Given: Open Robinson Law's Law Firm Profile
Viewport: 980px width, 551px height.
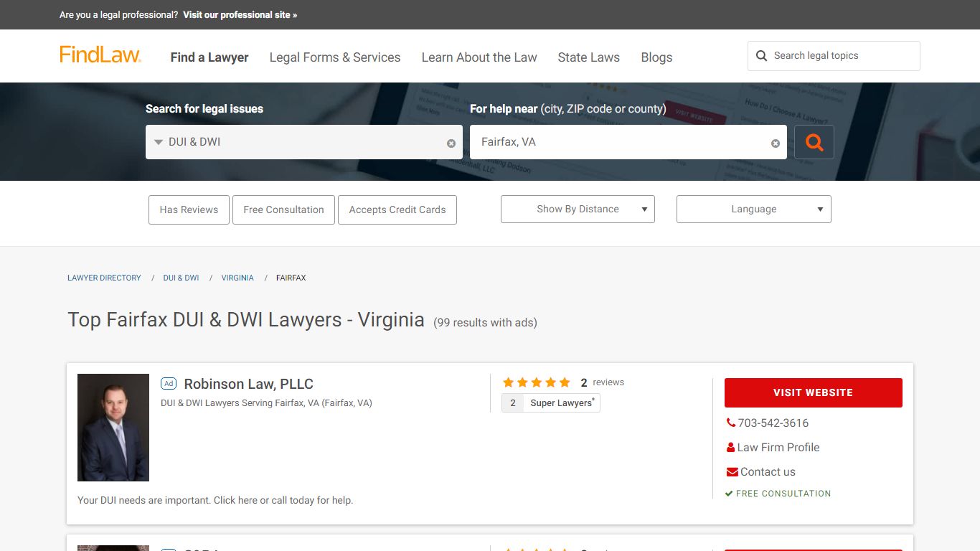Looking at the screenshot, I should 778,448.
